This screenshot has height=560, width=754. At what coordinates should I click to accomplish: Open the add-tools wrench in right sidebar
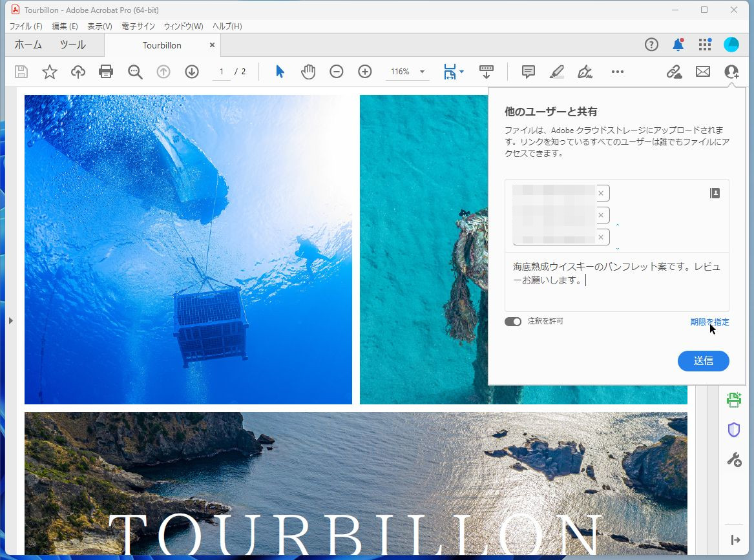coord(733,459)
